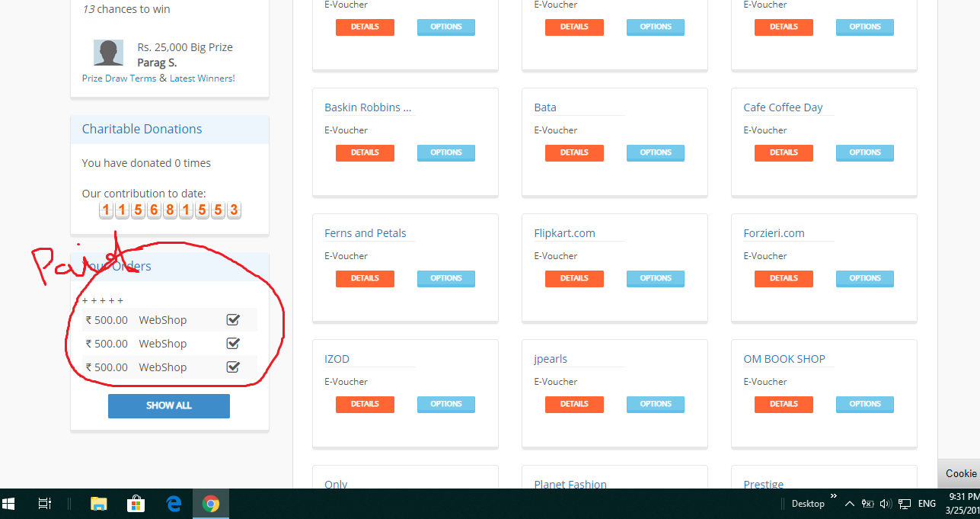Open the OM BOOK SHOP title
Screen dimensions: 980x519
(784, 359)
